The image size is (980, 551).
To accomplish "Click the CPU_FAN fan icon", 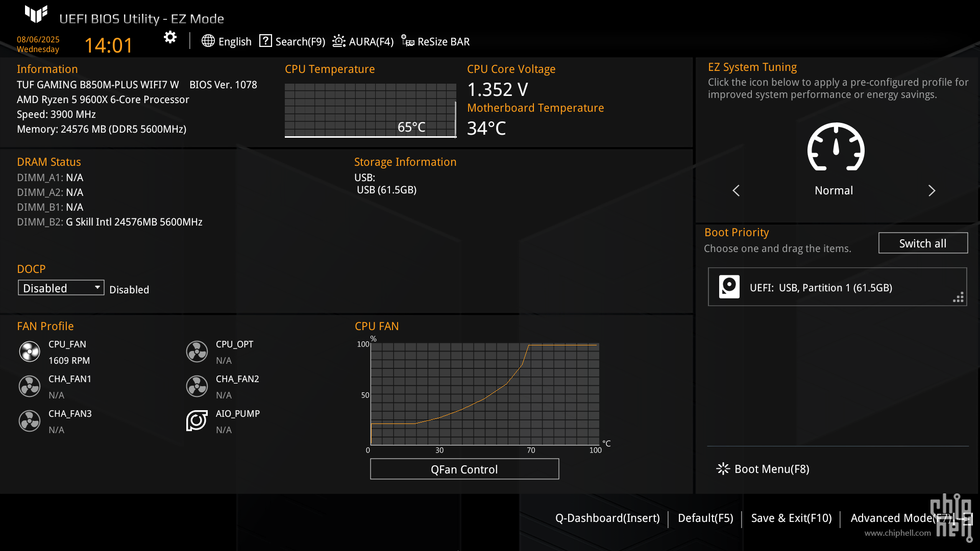I will (x=30, y=352).
